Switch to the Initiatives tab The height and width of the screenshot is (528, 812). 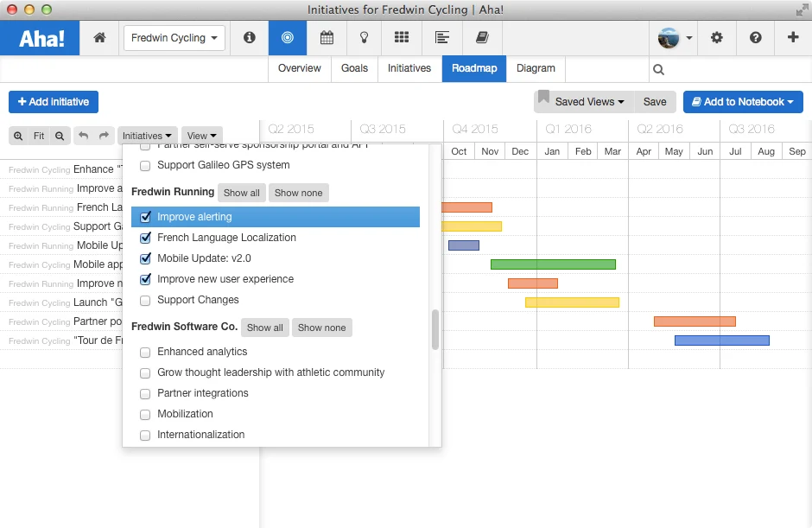(409, 68)
